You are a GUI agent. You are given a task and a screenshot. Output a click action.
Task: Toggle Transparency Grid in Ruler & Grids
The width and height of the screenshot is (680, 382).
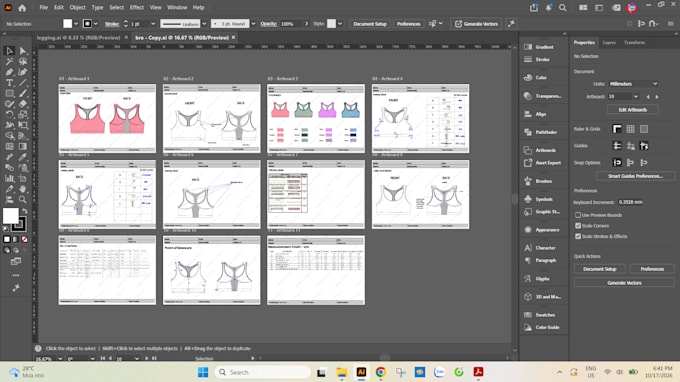[644, 129]
